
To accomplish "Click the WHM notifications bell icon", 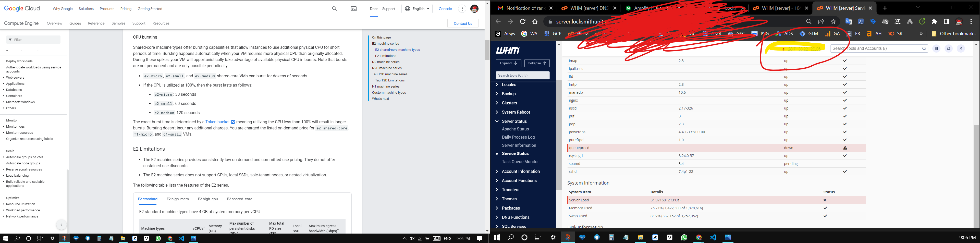I will [x=948, y=49].
